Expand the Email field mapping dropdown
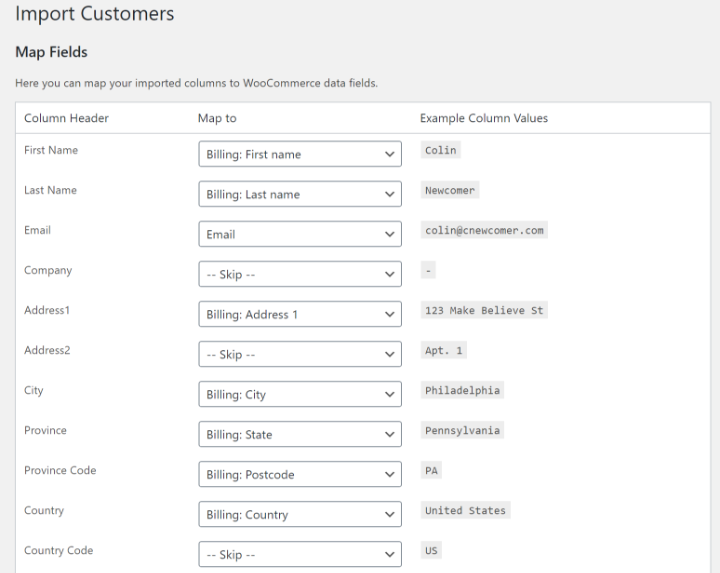Screen dimensions: 720x573 [x=300, y=234]
